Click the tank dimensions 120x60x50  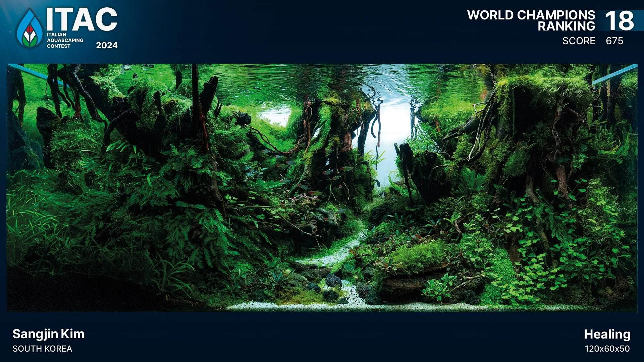coord(607,349)
